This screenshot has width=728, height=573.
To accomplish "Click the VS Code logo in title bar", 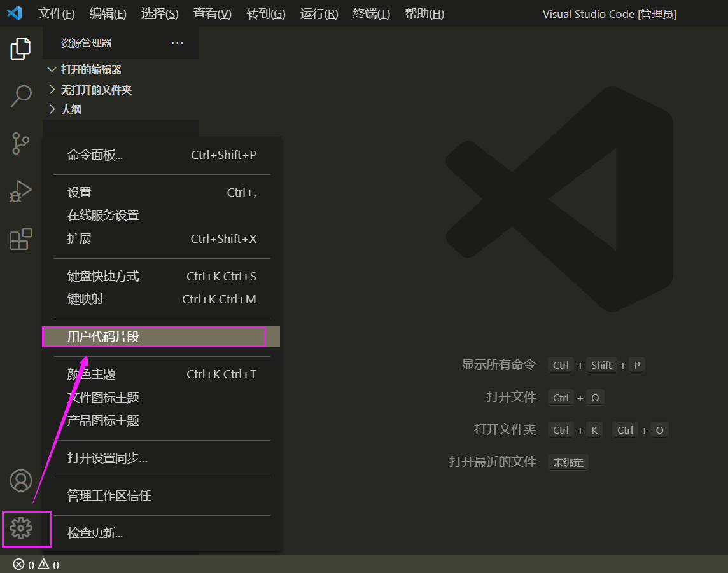I will point(15,13).
